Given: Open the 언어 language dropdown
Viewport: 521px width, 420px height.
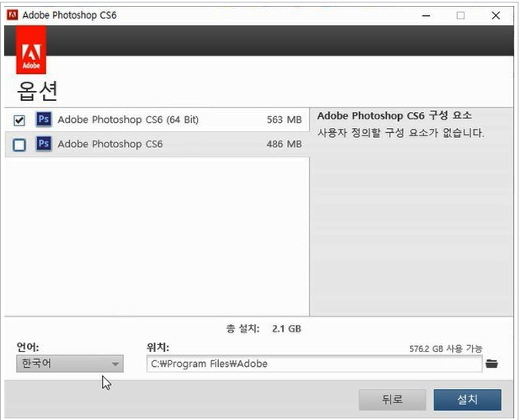Looking at the screenshot, I should pyautogui.click(x=70, y=364).
